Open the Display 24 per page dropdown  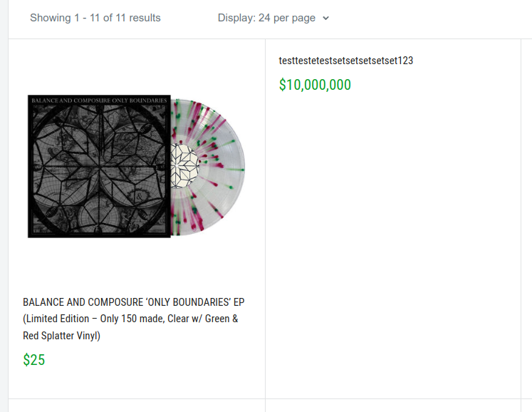click(x=273, y=18)
